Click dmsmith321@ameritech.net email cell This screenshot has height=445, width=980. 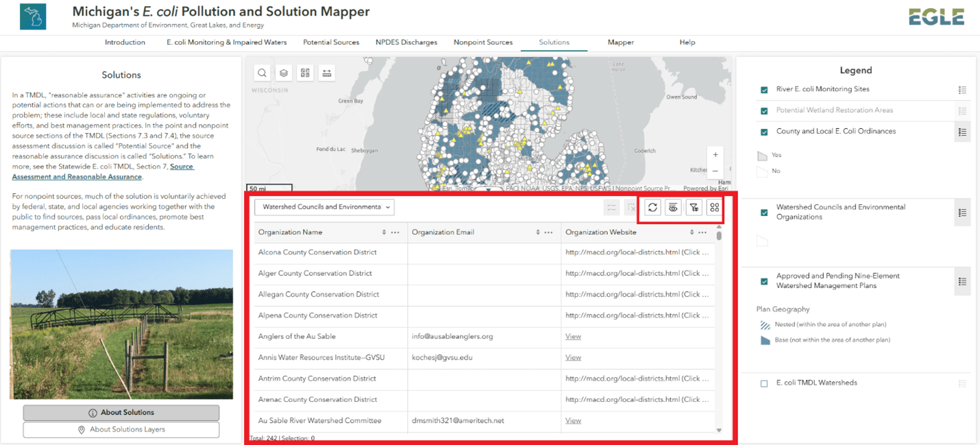click(485, 421)
